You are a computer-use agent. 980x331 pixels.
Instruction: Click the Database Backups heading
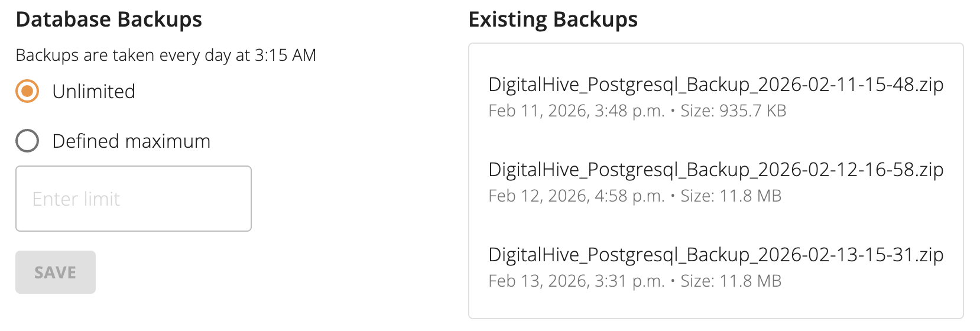pos(109,20)
